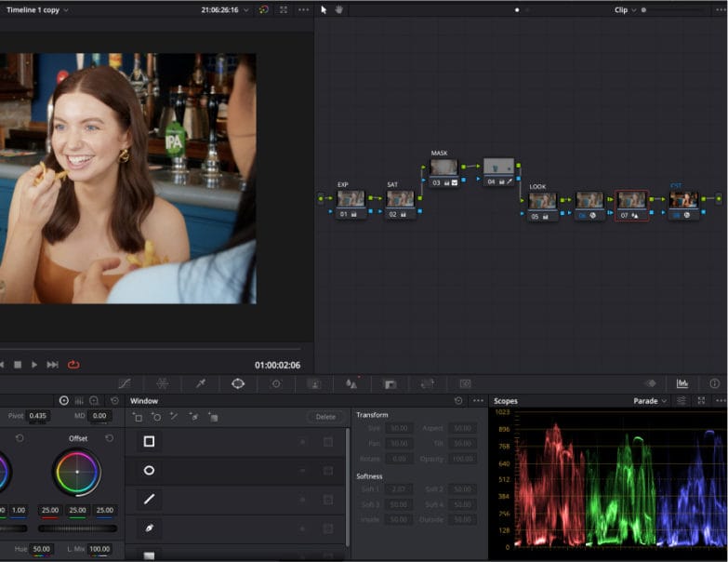The height and width of the screenshot is (562, 728).
Task: Open the Qualifier eyedropper palette
Action: [201, 383]
